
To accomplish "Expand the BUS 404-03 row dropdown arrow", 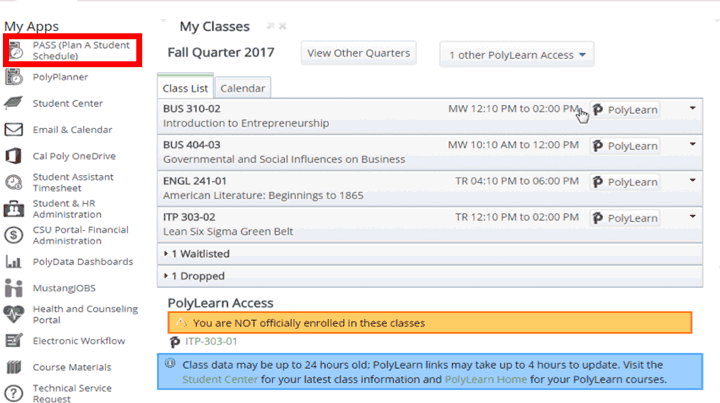I will pyautogui.click(x=692, y=144).
